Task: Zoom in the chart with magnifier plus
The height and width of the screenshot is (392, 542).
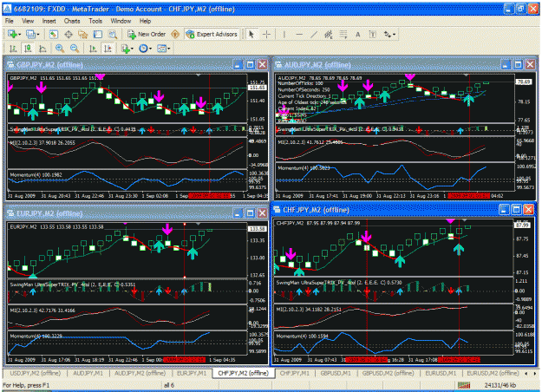Action: (x=60, y=49)
